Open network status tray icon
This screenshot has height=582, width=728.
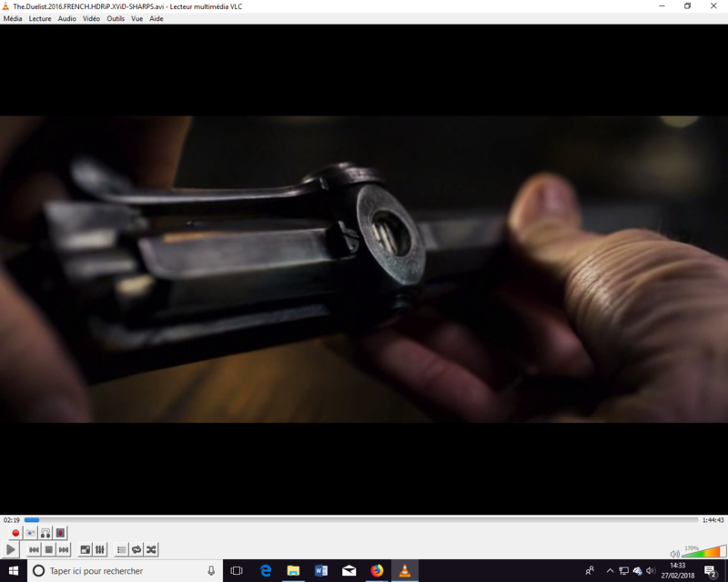point(624,571)
